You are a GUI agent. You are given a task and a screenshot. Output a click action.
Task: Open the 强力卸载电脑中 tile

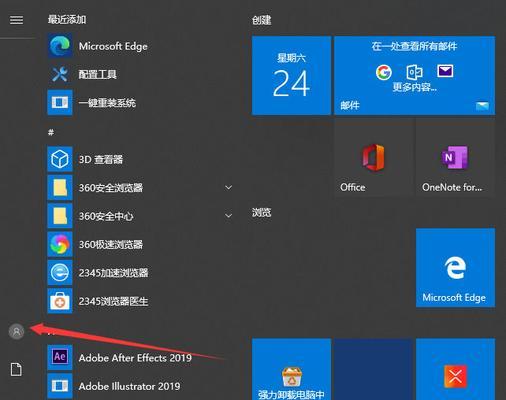[291, 369]
